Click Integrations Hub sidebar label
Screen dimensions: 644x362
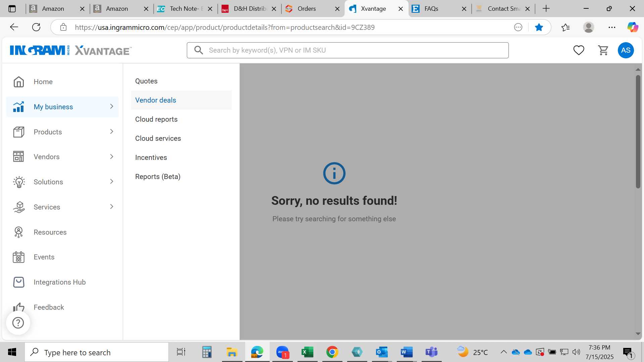(x=60, y=282)
